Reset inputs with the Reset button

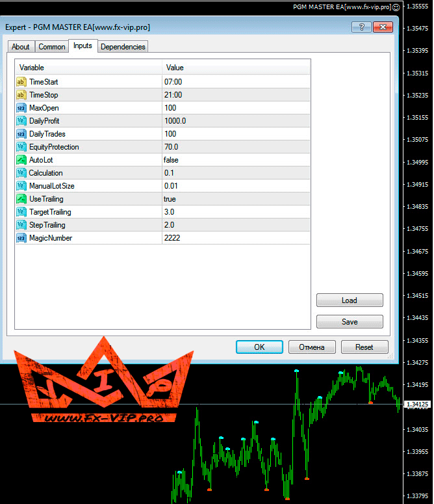pyautogui.click(x=364, y=347)
